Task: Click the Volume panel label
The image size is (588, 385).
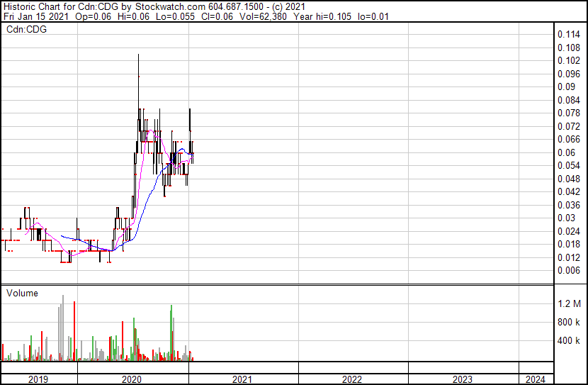Action: (23, 293)
